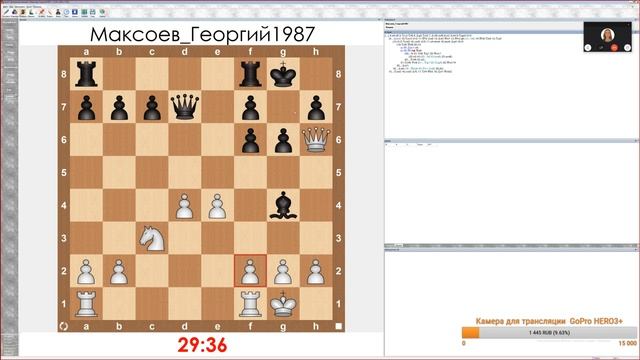
Task: Select the white pawn on e4
Action: pyautogui.click(x=218, y=206)
